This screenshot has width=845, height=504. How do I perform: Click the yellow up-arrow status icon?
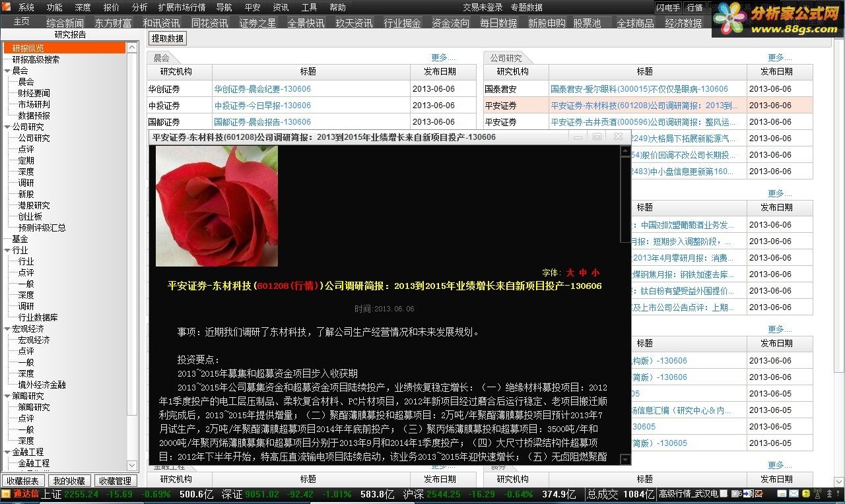[806, 493]
